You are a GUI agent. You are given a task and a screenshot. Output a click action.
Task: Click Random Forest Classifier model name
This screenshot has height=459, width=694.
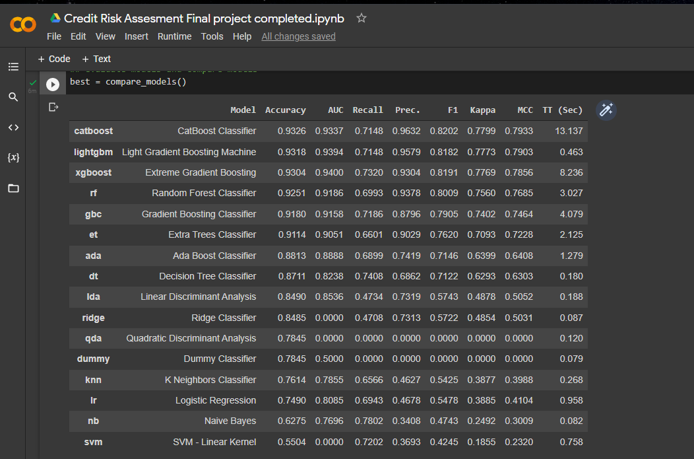click(x=204, y=193)
